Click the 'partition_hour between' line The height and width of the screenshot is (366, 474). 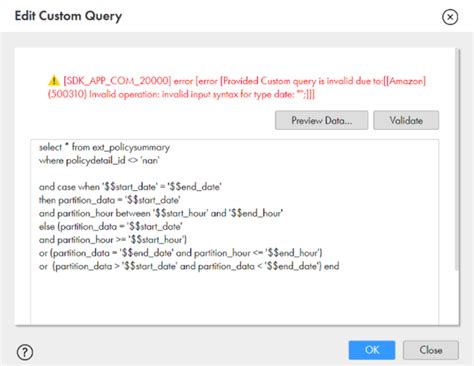pyautogui.click(x=161, y=213)
